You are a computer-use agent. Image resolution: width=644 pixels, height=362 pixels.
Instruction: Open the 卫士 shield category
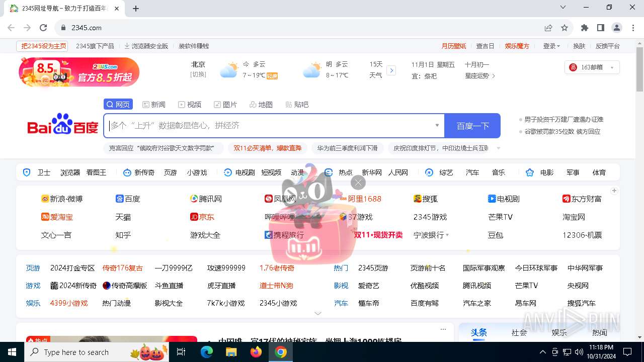37,172
